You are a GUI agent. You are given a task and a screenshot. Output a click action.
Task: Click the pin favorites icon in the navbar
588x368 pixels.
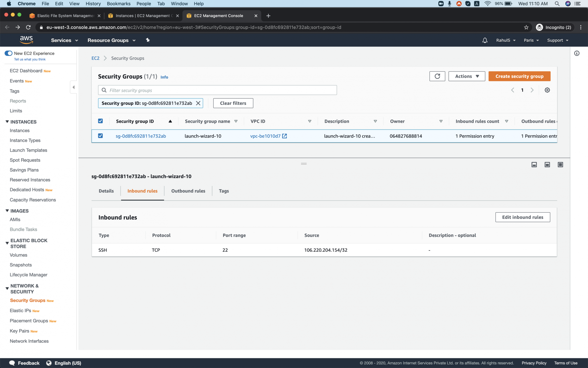tap(148, 40)
